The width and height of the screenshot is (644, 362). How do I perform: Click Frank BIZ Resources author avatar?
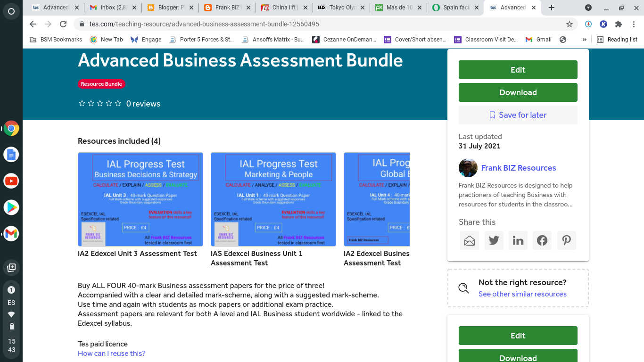click(468, 168)
